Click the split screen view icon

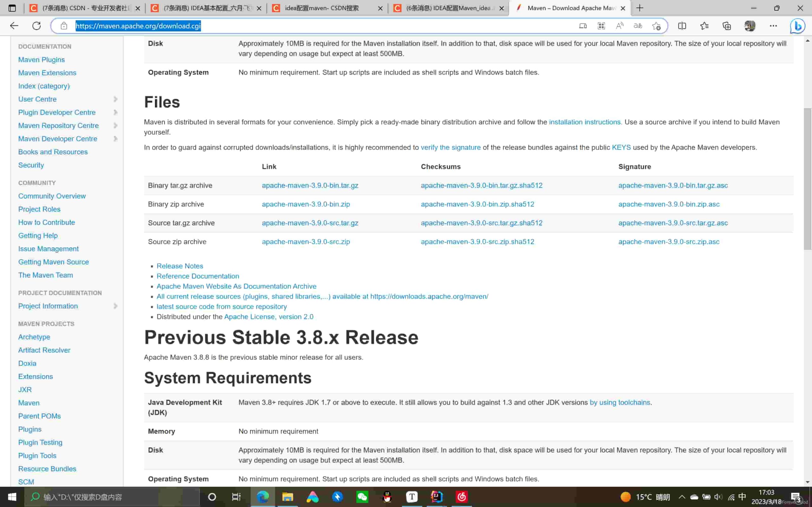(682, 26)
